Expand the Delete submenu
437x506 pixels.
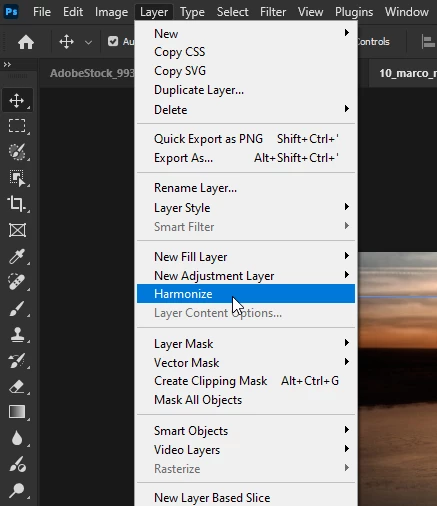246,109
